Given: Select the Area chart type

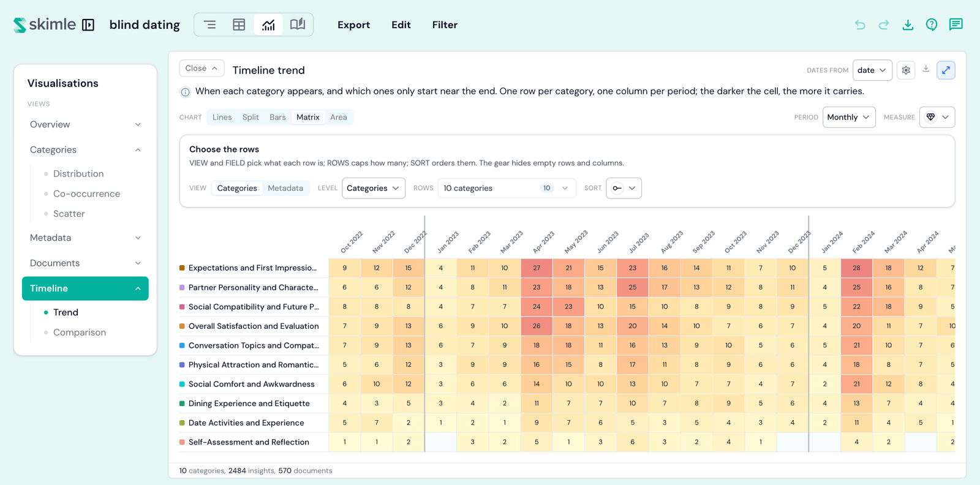Looking at the screenshot, I should pos(339,117).
